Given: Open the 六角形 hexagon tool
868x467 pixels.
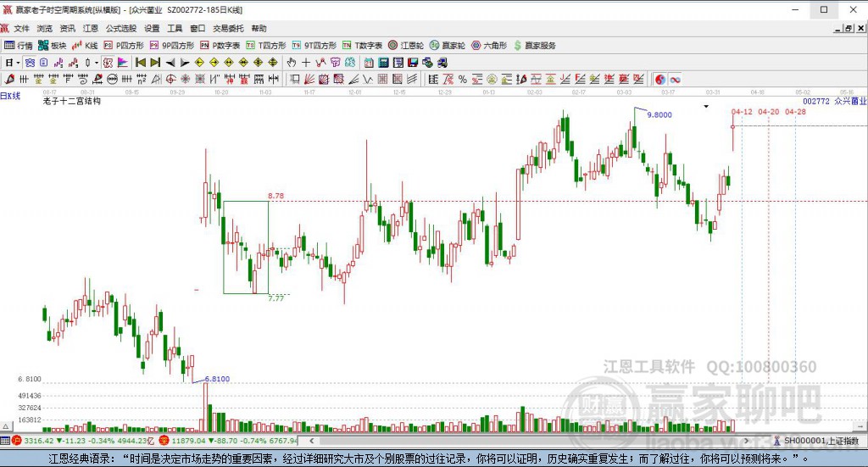Looking at the screenshot, I should coord(489,46).
